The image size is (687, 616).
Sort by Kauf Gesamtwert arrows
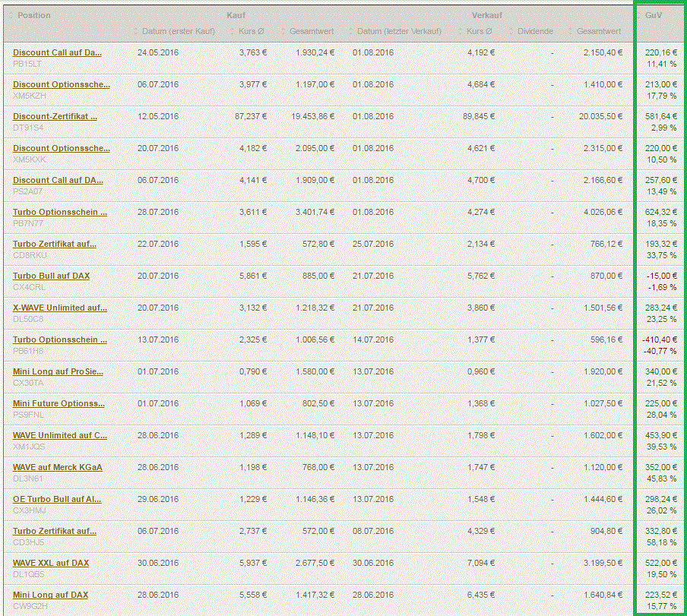tap(283, 32)
